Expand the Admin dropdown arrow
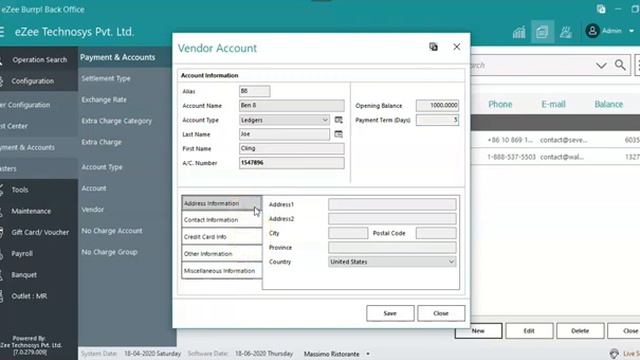 click(x=631, y=31)
